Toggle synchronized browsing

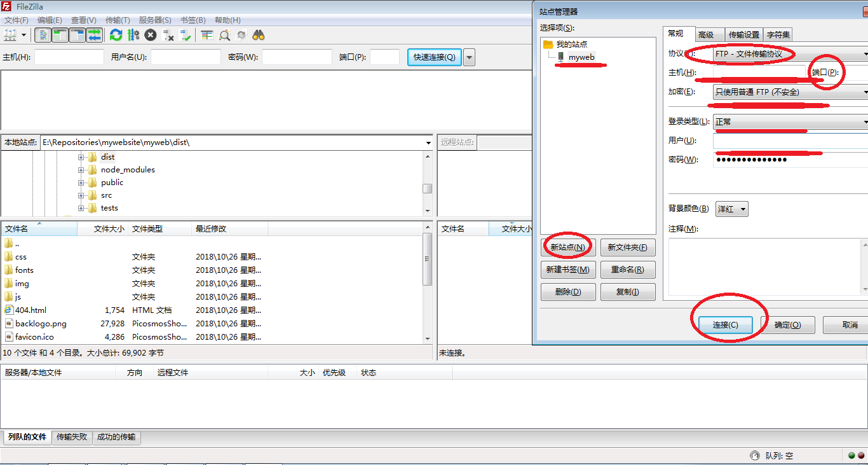point(241,35)
